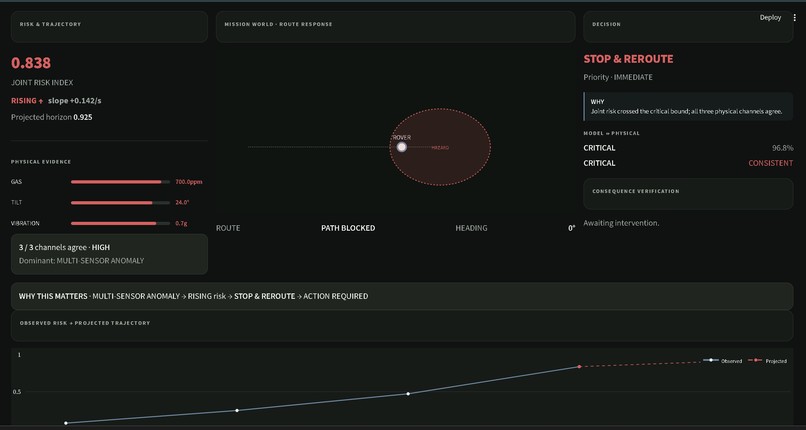Click the Projected horizon 0.925 text
The image size is (806, 430).
pos(52,117)
